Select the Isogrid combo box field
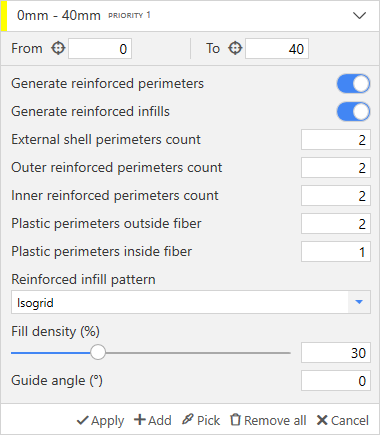This screenshot has height=435, width=380. (x=191, y=302)
